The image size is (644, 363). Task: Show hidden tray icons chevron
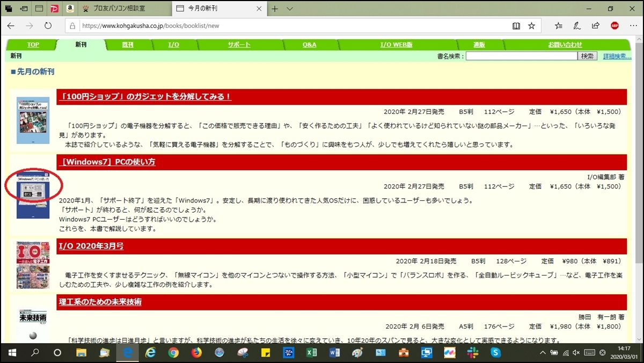pyautogui.click(x=542, y=353)
